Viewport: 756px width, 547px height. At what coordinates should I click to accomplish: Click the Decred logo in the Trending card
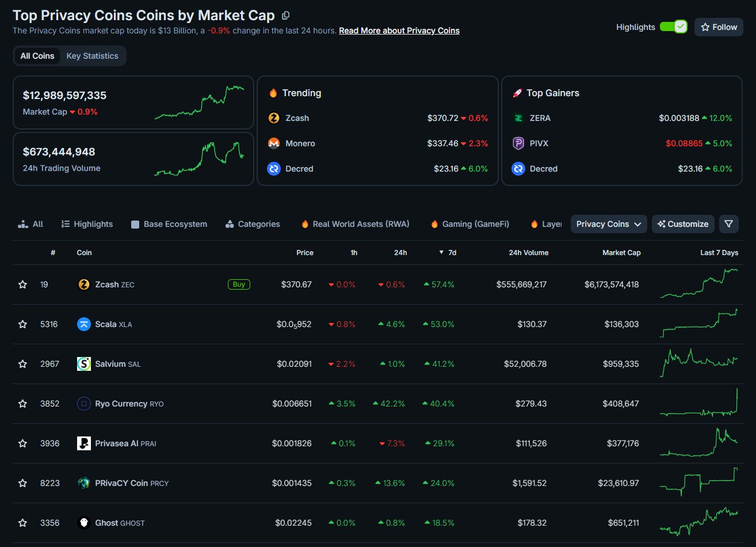274,169
